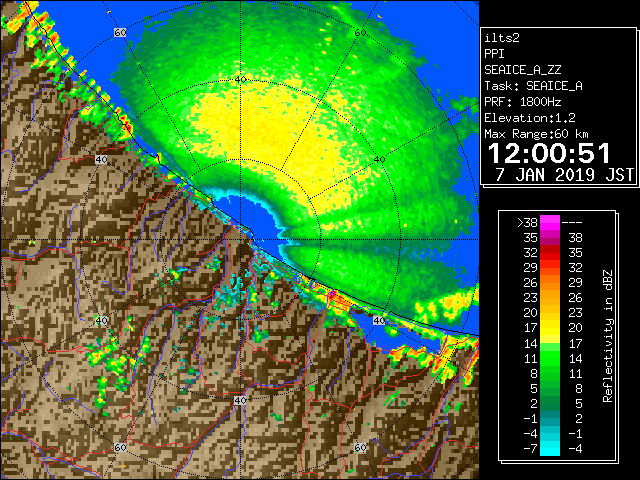Click the 40 range label due north
The width and height of the screenshot is (640, 480).
point(240,80)
